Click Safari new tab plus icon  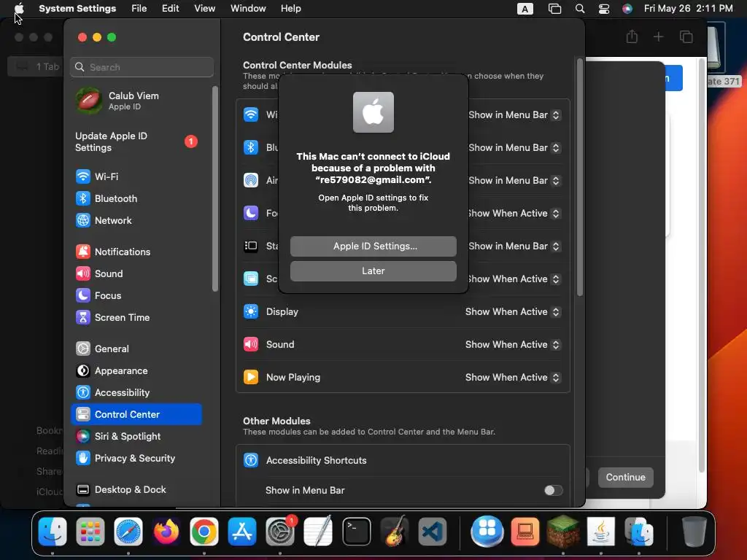(x=659, y=36)
